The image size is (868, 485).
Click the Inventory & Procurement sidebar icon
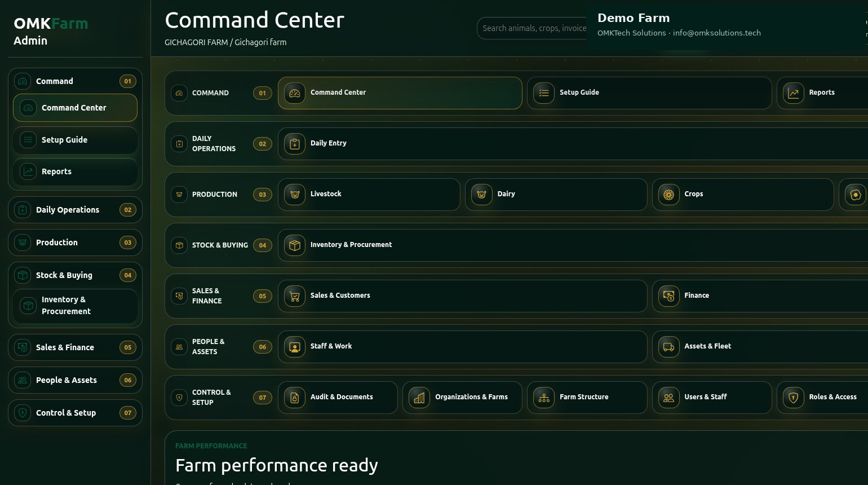click(x=28, y=306)
